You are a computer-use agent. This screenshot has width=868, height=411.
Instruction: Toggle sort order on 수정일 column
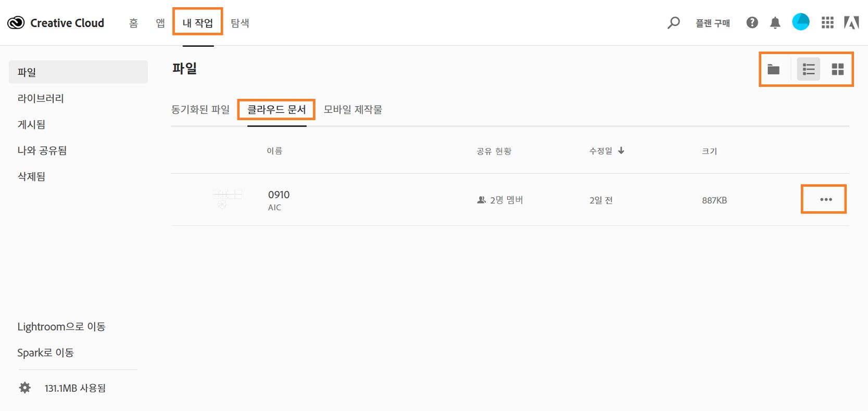pos(606,151)
